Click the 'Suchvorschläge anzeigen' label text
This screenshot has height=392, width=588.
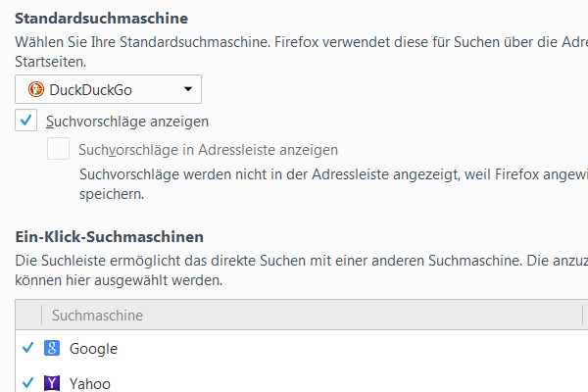[x=127, y=122]
